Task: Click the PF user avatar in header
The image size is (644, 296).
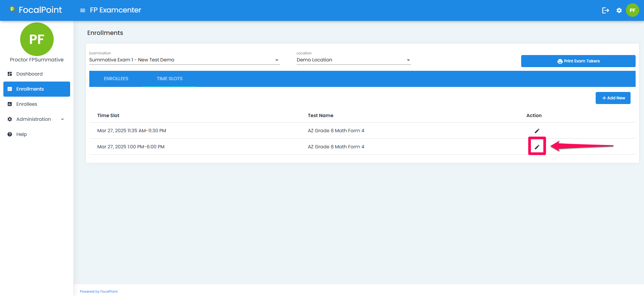Action: coord(632,10)
